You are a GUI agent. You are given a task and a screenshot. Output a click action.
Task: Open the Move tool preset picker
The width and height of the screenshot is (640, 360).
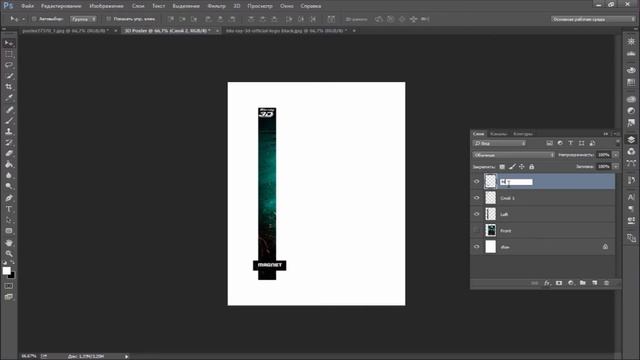pyautogui.click(x=17, y=19)
